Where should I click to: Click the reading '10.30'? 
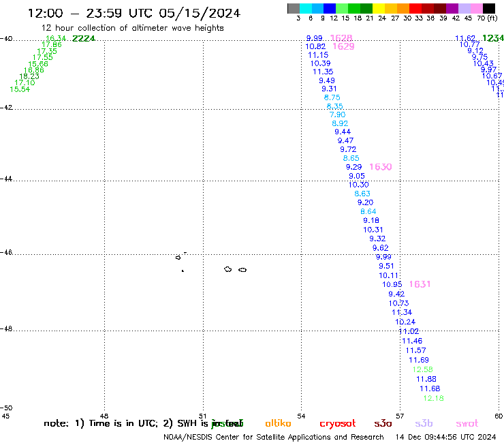pyautogui.click(x=359, y=185)
